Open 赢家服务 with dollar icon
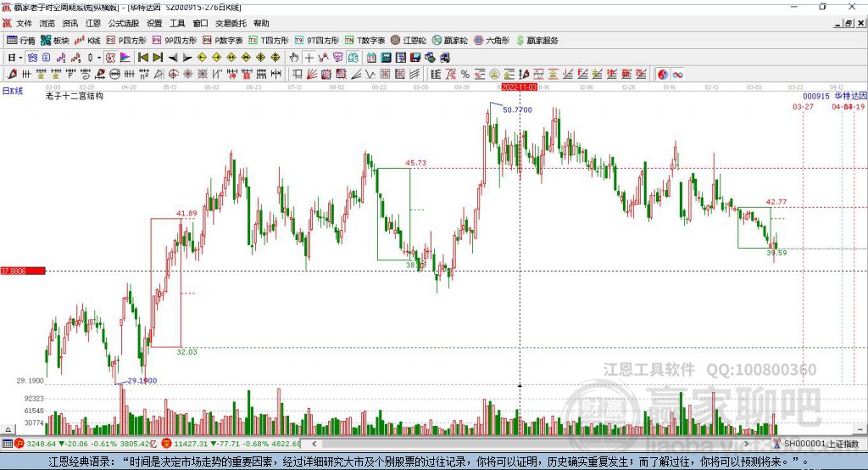868x470 pixels. [x=537, y=41]
